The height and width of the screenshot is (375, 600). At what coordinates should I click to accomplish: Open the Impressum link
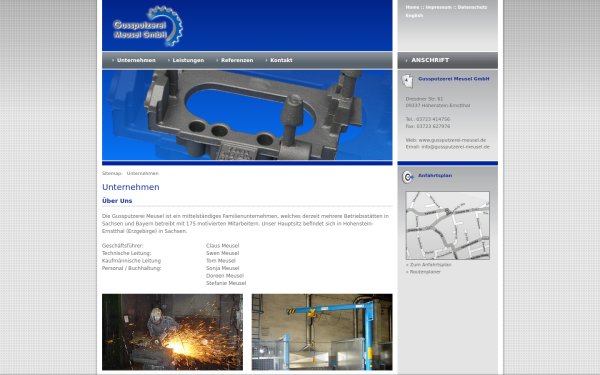click(x=439, y=7)
